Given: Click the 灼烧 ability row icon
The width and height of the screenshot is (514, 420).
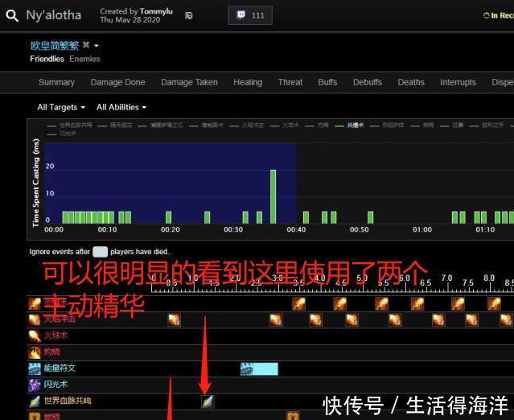Looking at the screenshot, I should point(35,352).
